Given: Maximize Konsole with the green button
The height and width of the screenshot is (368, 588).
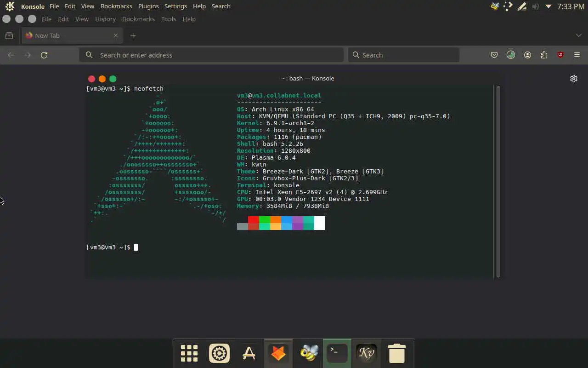Looking at the screenshot, I should pos(113,79).
